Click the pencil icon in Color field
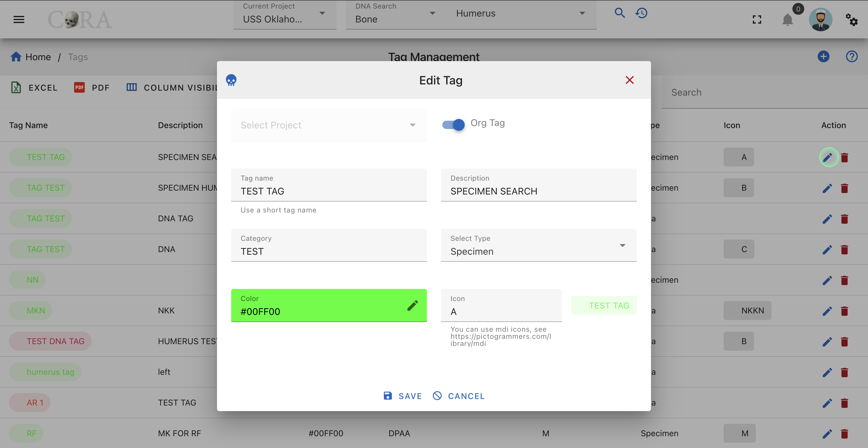Viewport: 868px width, 448px height. [x=412, y=305]
